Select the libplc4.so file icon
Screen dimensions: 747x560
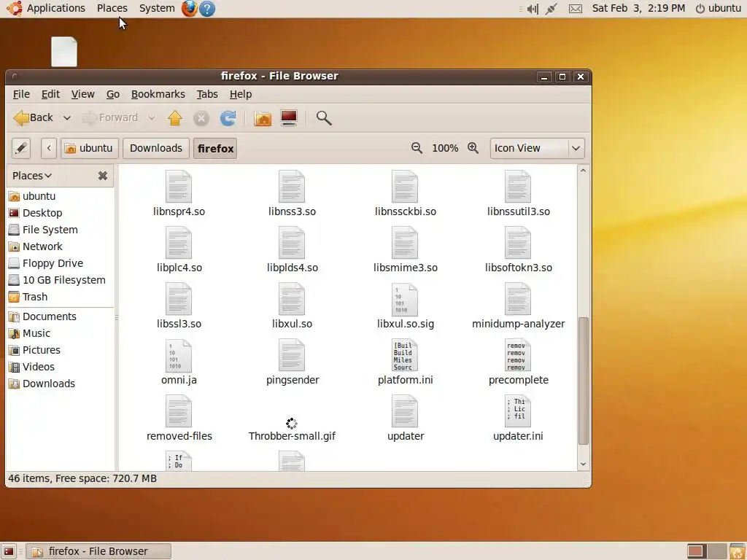(179, 243)
